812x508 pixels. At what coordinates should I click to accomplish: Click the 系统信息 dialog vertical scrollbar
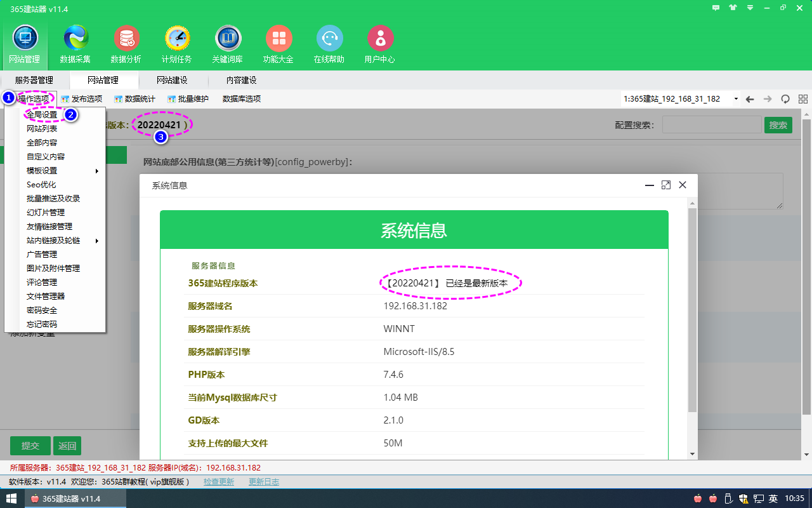(x=692, y=310)
